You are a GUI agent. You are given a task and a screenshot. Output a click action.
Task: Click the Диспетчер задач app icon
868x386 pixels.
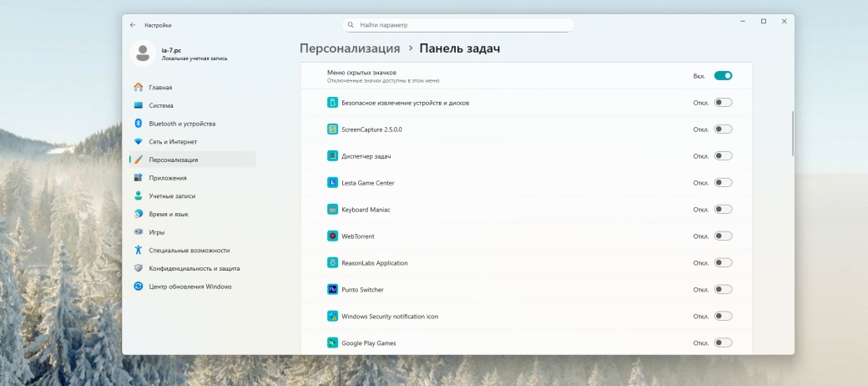coord(332,156)
